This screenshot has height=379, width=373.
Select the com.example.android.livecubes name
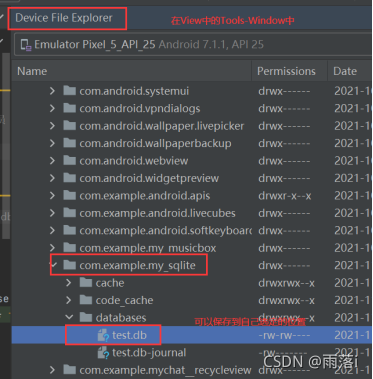click(157, 213)
